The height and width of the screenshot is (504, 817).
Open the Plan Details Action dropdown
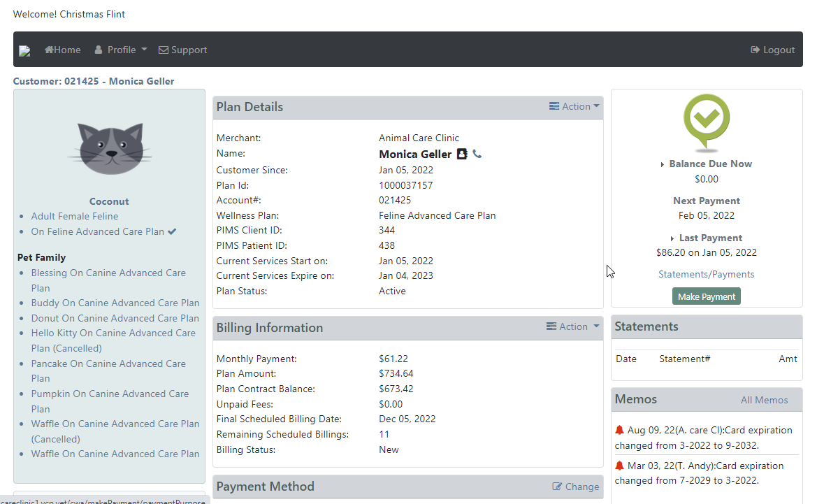pyautogui.click(x=574, y=106)
